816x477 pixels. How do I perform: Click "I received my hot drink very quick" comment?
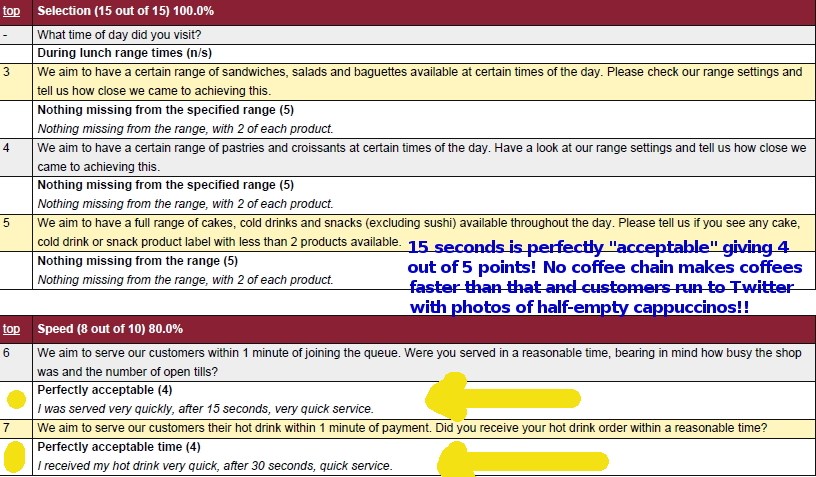tap(215, 466)
